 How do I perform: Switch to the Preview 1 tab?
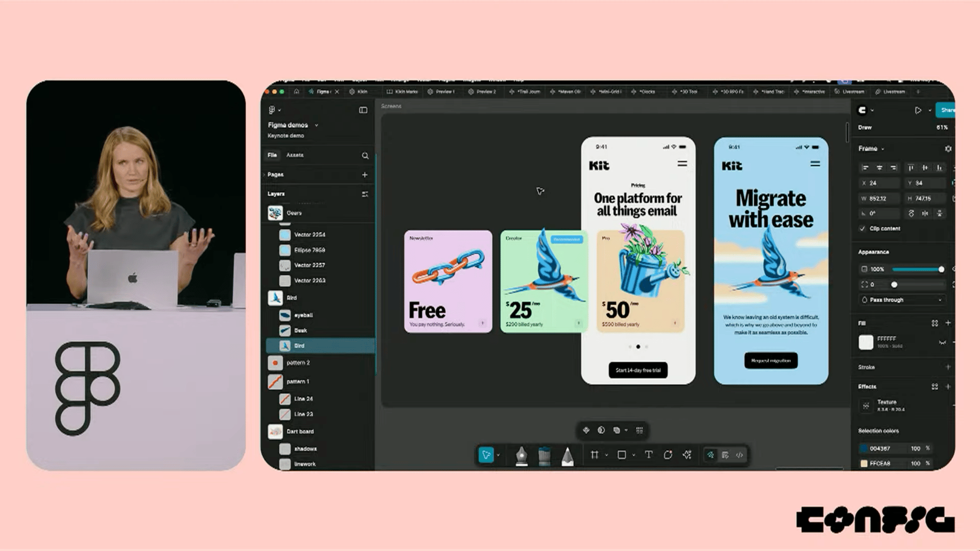(441, 92)
